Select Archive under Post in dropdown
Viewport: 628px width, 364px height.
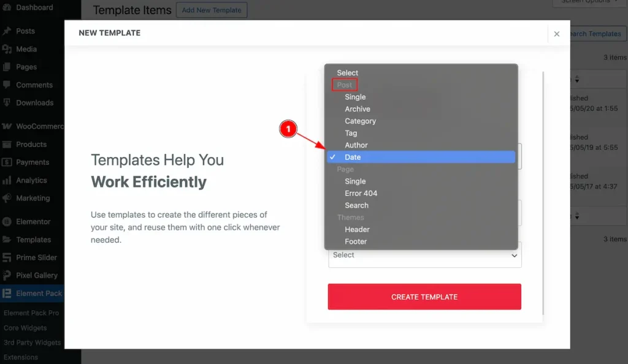pyautogui.click(x=358, y=109)
